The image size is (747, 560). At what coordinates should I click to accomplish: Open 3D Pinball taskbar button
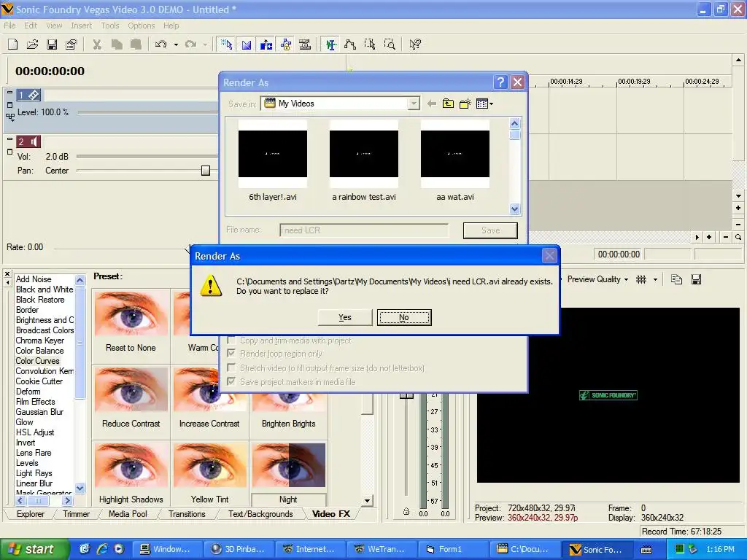click(x=239, y=549)
